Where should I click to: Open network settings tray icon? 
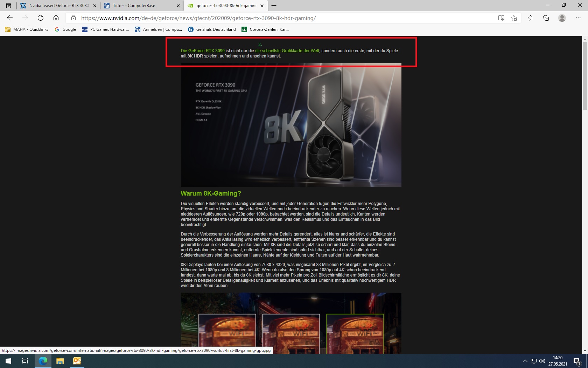pos(534,361)
